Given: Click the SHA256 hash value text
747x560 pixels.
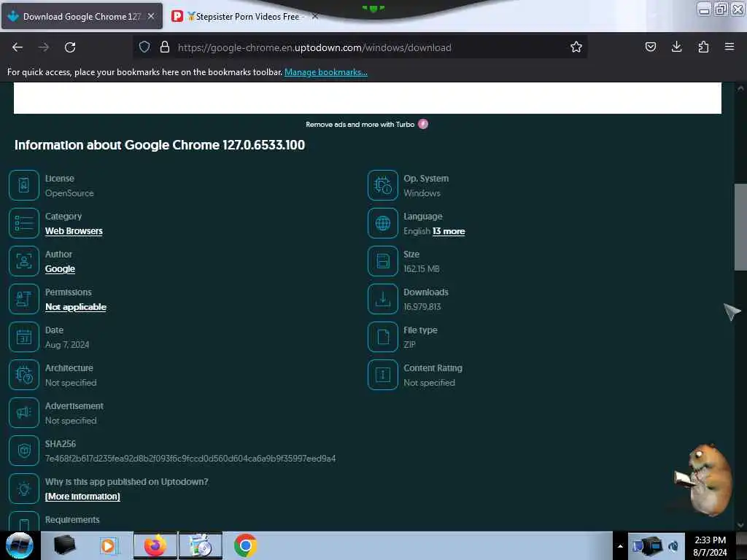Looking at the screenshot, I should click(x=190, y=459).
